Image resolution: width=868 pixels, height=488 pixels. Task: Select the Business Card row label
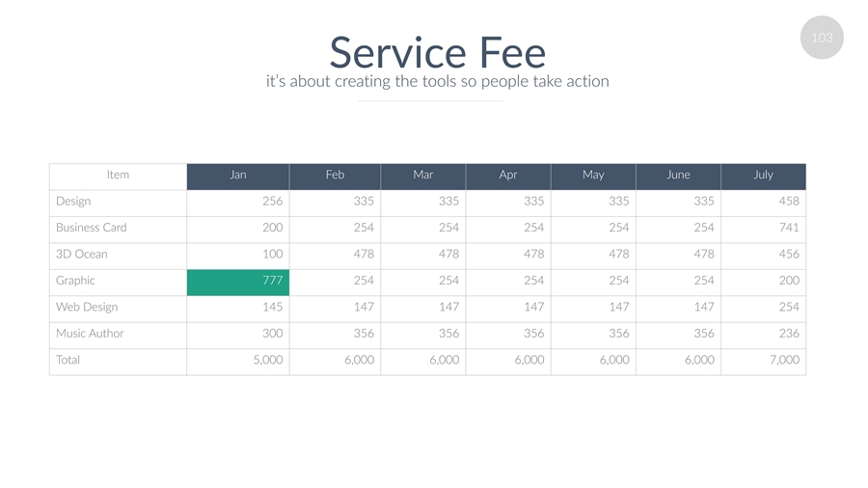[92, 228]
